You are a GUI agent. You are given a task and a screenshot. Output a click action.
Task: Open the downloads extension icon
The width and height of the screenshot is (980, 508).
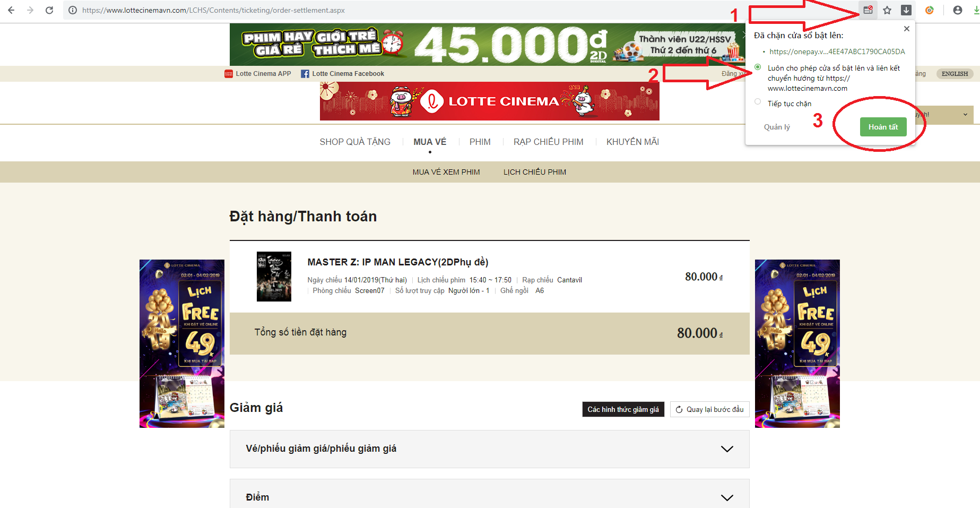click(906, 10)
